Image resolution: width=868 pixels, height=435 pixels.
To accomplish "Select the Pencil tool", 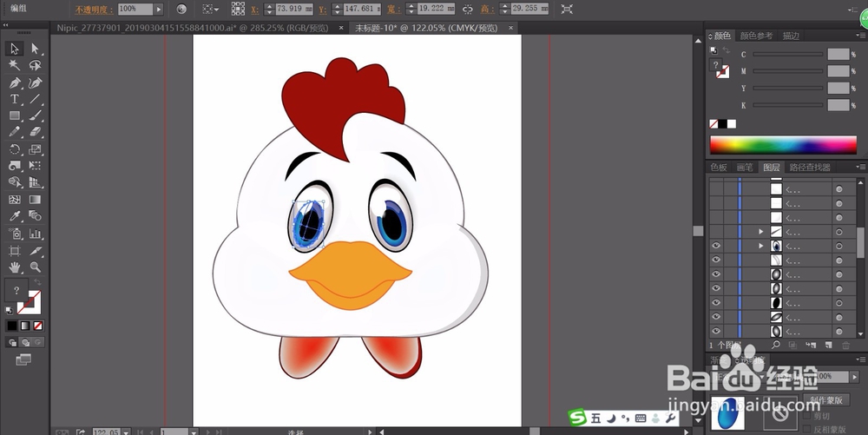I will (x=15, y=132).
